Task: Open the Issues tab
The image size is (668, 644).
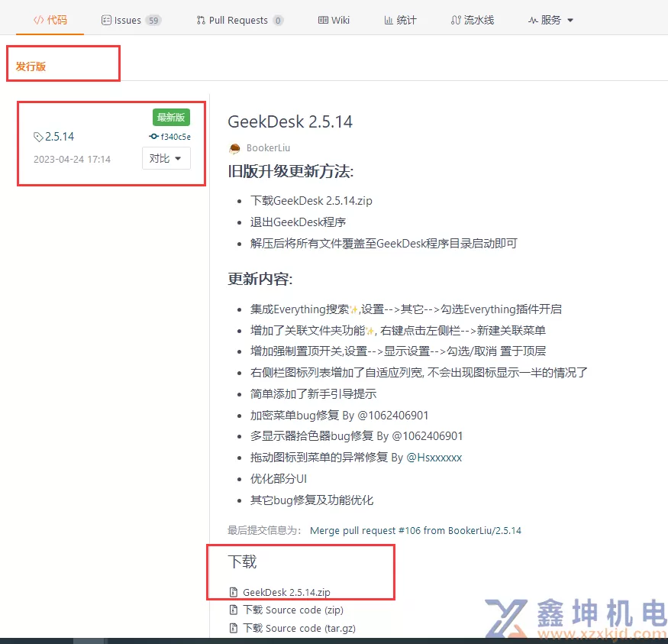Action: click(x=131, y=20)
